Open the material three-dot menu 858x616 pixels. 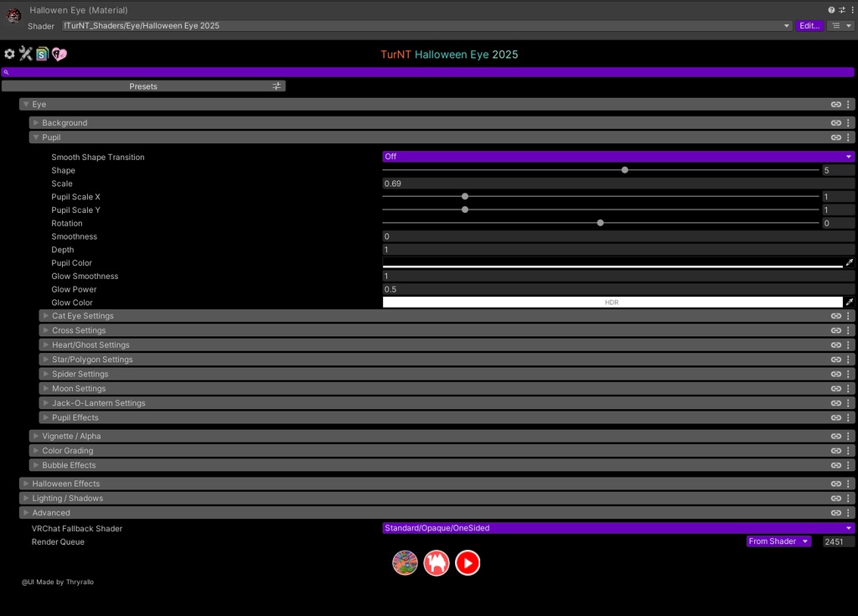click(x=852, y=10)
